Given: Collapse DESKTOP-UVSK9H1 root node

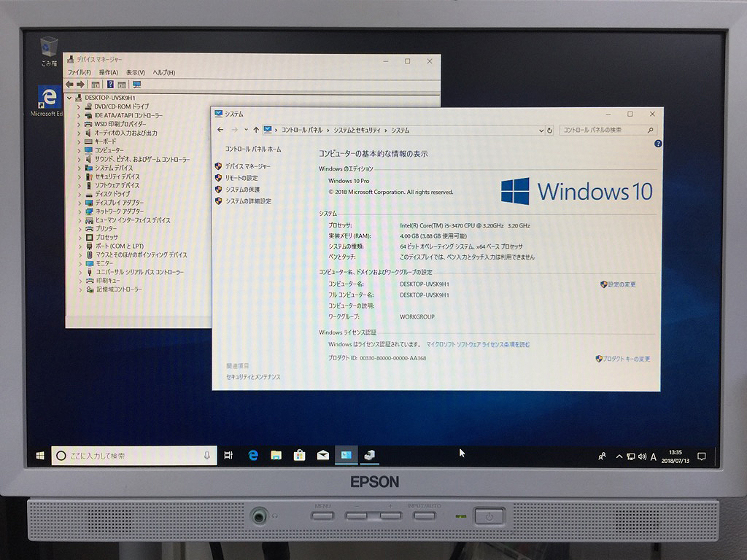Looking at the screenshot, I should [x=69, y=98].
